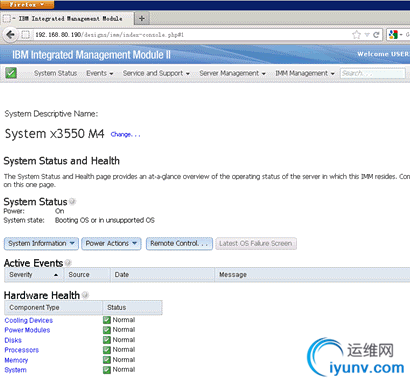The width and height of the screenshot is (410, 384).
Task: Open a new tab with plus button
Action: point(142,18)
